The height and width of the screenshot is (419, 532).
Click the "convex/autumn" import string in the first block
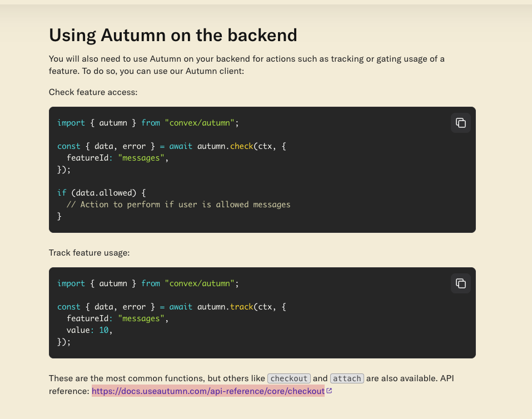click(x=201, y=123)
